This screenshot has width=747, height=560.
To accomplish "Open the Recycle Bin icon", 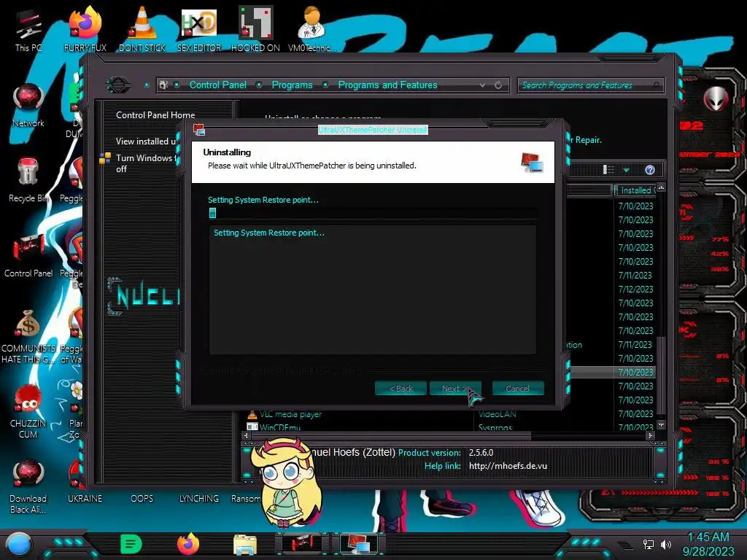I will point(28,180).
